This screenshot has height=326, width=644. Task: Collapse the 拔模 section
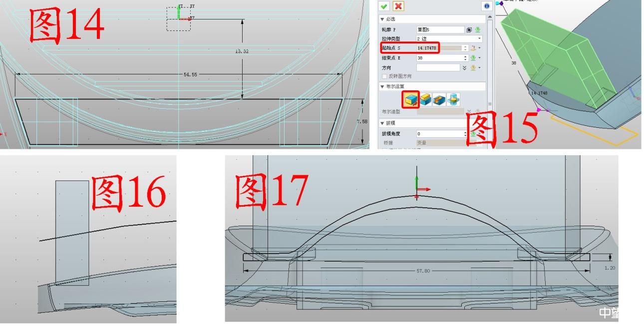click(383, 123)
